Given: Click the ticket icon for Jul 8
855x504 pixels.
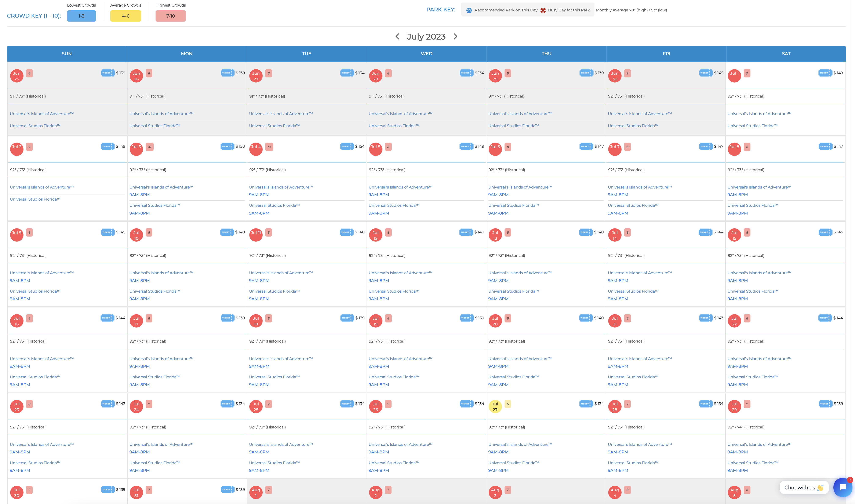Looking at the screenshot, I should pyautogui.click(x=825, y=146).
